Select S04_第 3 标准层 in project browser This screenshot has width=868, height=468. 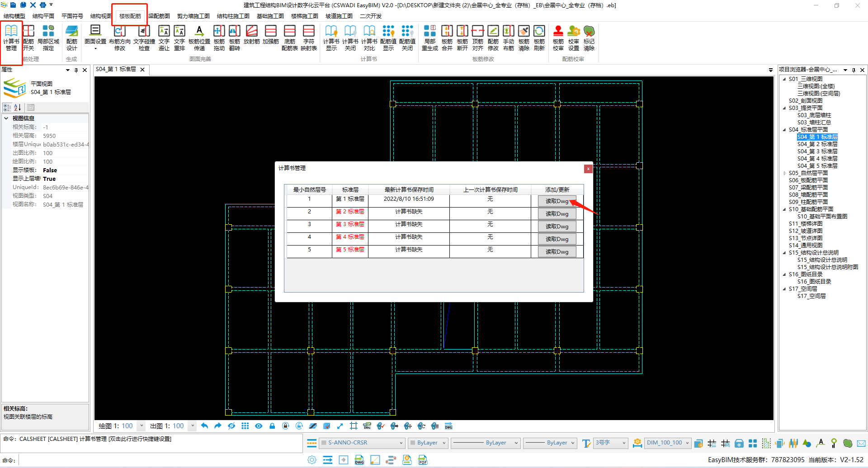(x=817, y=151)
